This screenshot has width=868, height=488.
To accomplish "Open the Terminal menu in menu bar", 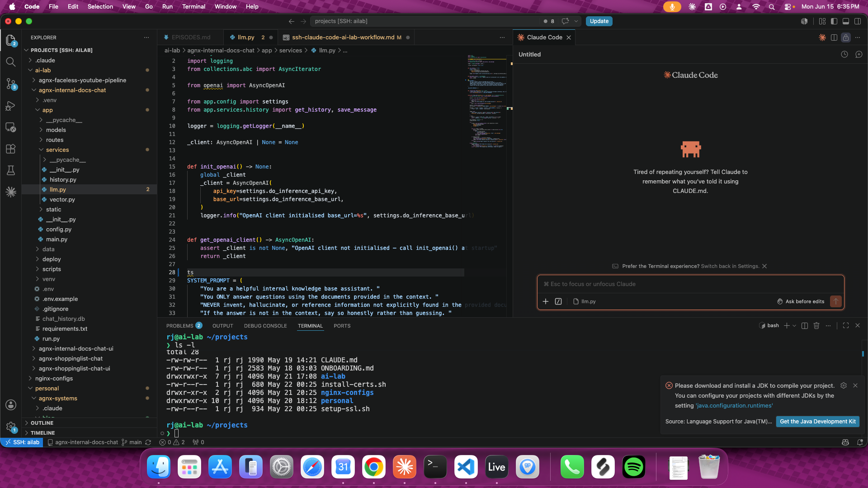I will pos(193,6).
